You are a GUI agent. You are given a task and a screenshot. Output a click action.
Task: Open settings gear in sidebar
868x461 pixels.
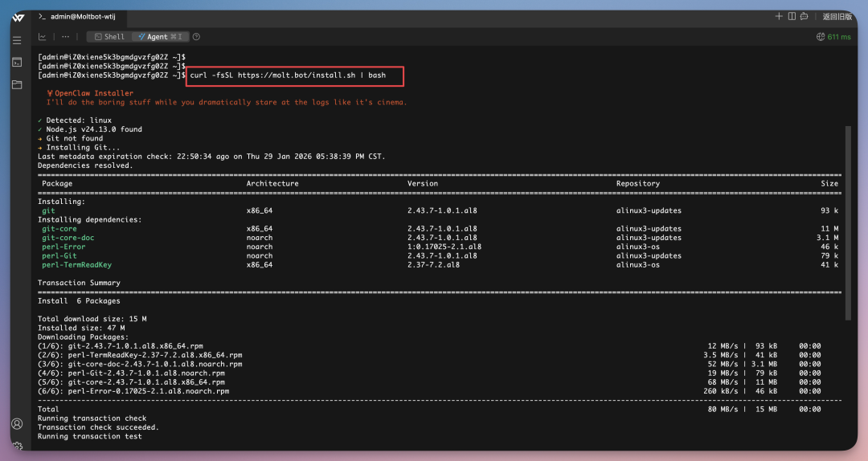point(17,445)
